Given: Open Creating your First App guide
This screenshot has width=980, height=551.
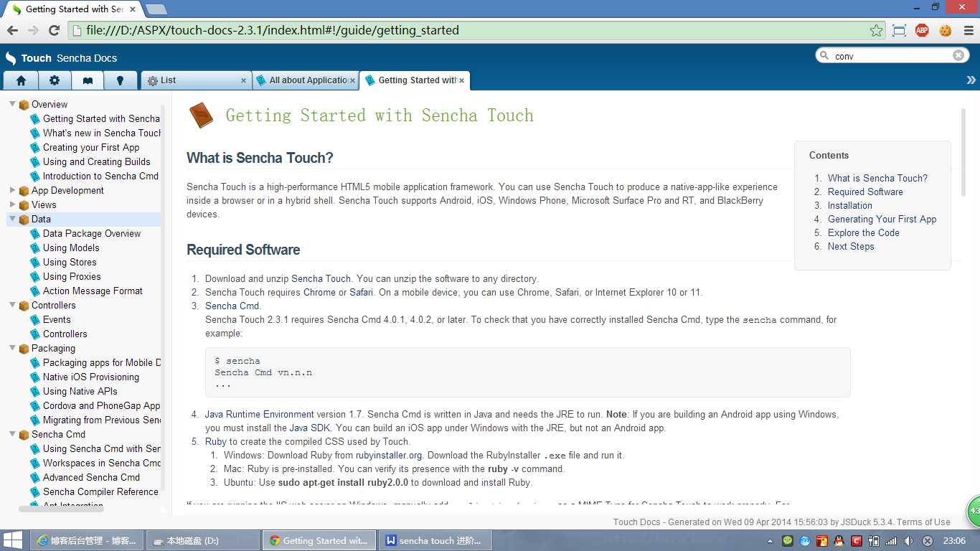Looking at the screenshot, I should 91,147.
